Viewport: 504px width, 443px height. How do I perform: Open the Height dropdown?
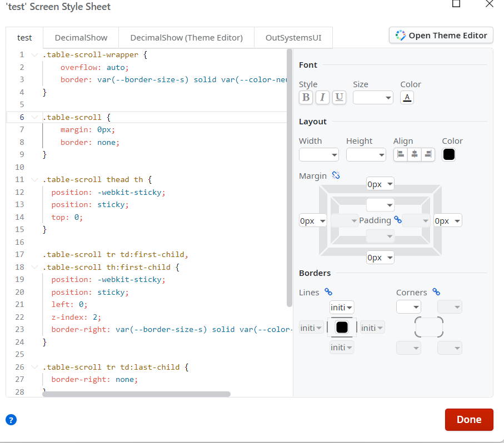(366, 154)
